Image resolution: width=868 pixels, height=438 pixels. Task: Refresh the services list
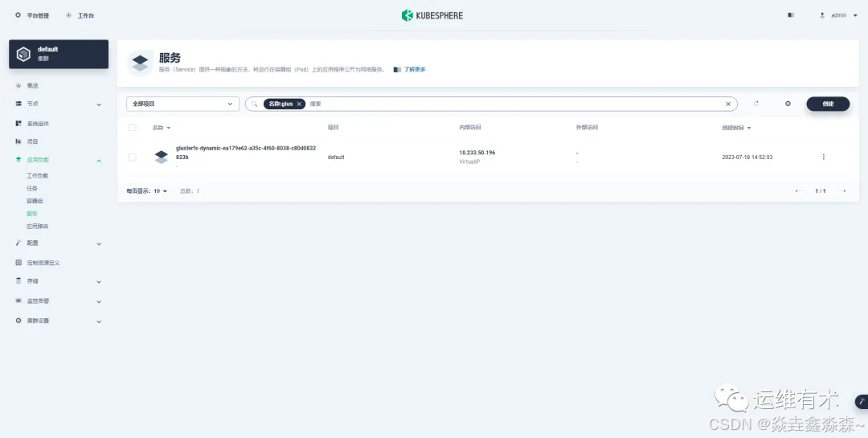[756, 104]
